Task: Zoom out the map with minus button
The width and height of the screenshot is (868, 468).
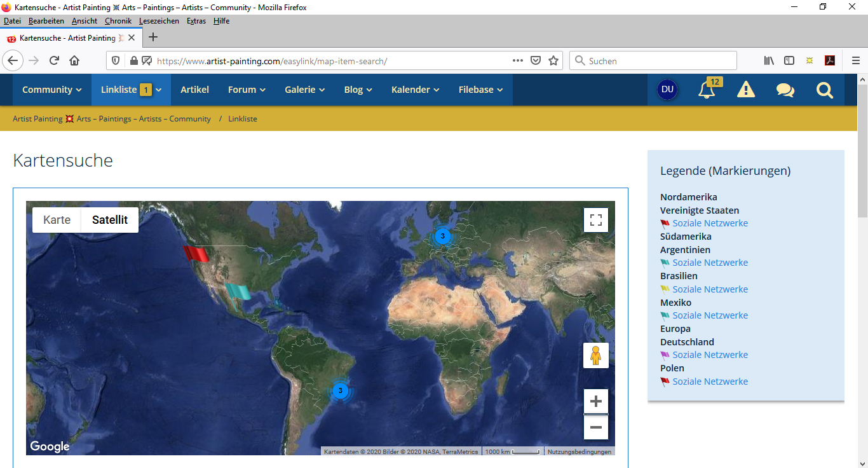Action: click(x=596, y=427)
